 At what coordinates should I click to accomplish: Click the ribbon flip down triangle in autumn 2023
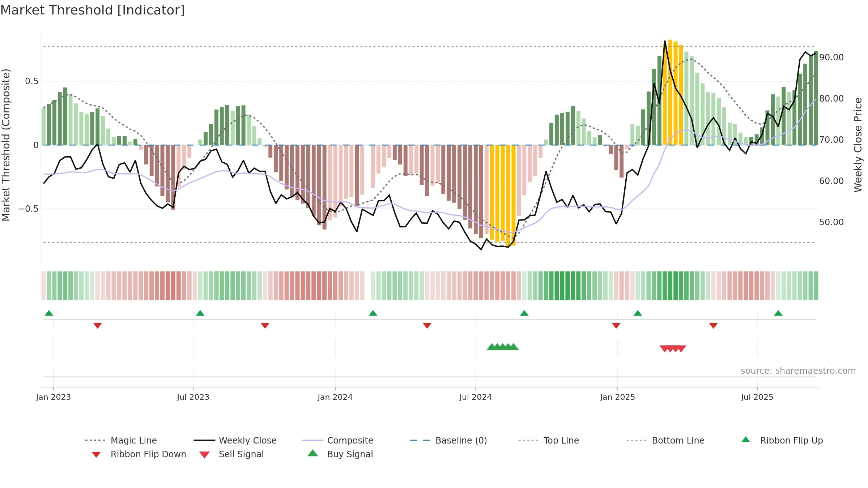point(265,325)
